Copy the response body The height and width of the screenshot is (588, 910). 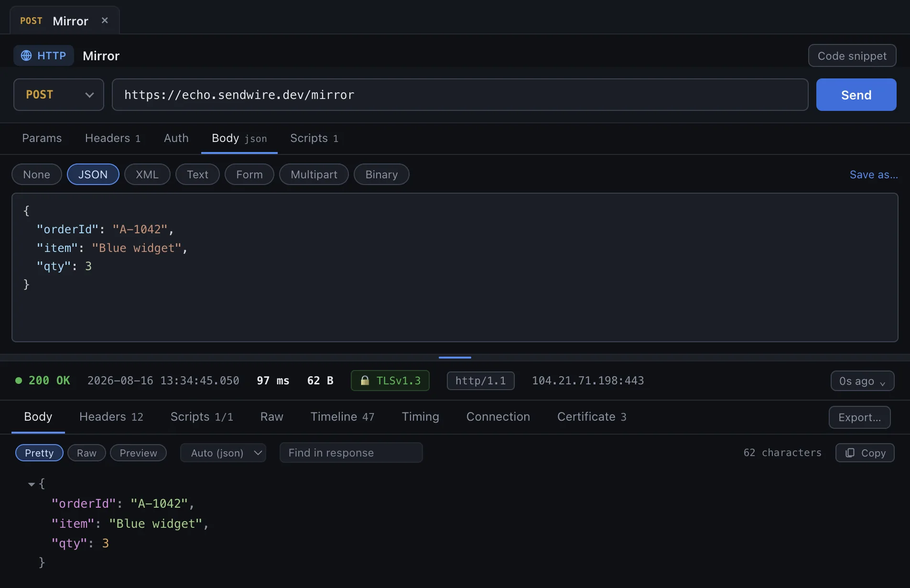coord(865,453)
